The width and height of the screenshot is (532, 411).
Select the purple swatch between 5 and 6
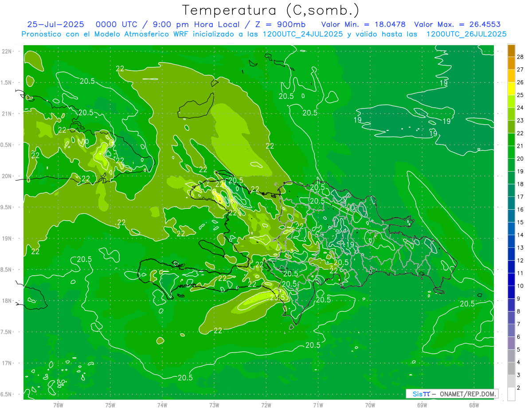click(511, 343)
